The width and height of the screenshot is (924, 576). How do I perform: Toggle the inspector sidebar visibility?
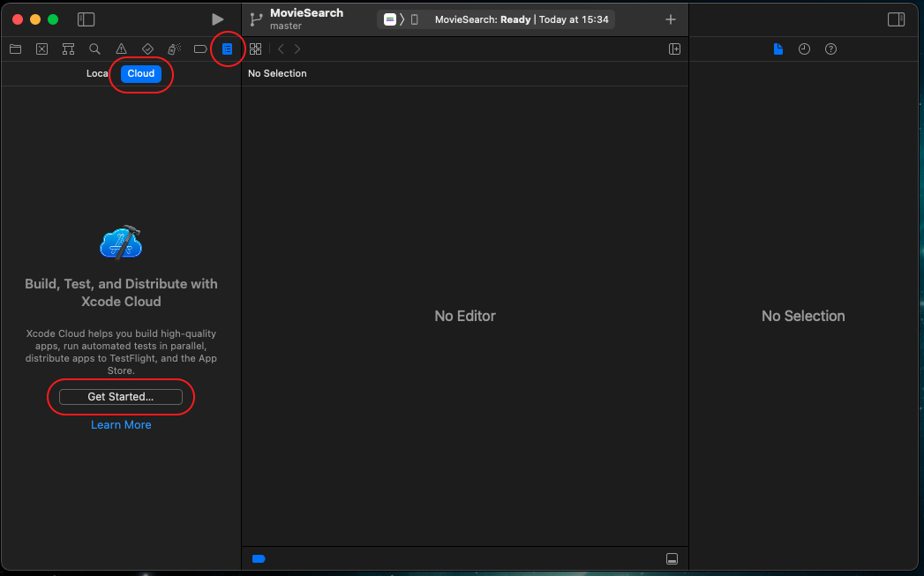897,19
